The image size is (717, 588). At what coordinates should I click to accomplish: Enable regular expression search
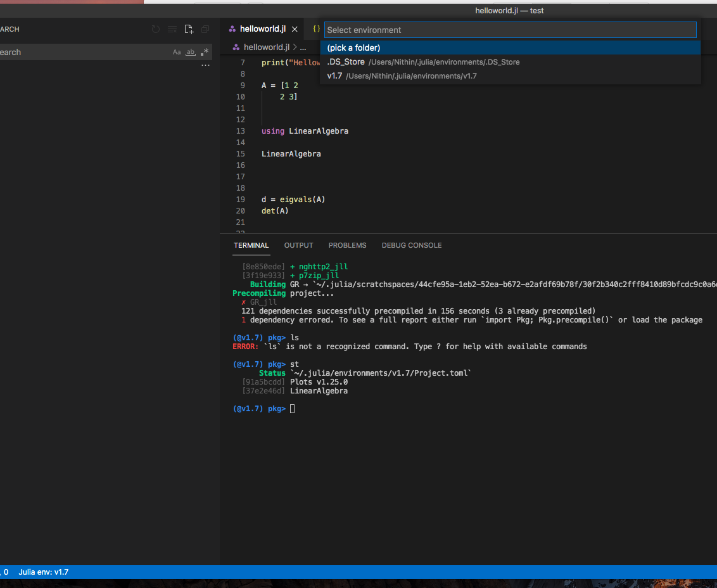click(x=204, y=52)
